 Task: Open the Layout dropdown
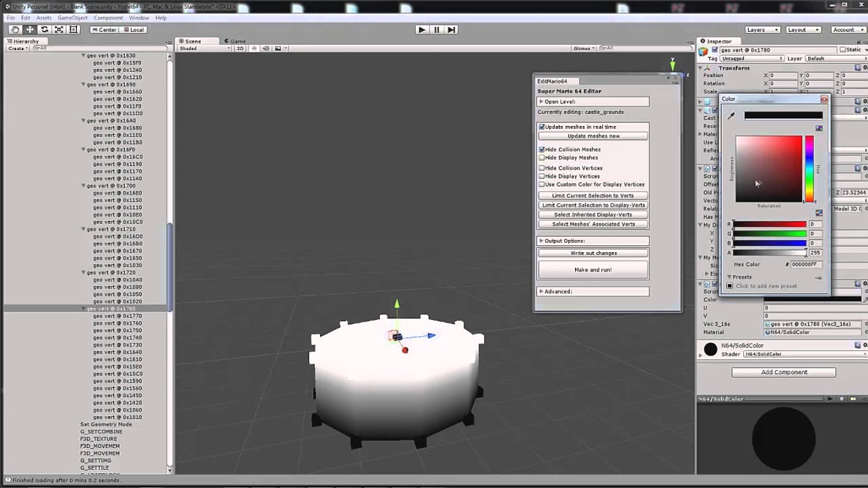(x=804, y=30)
